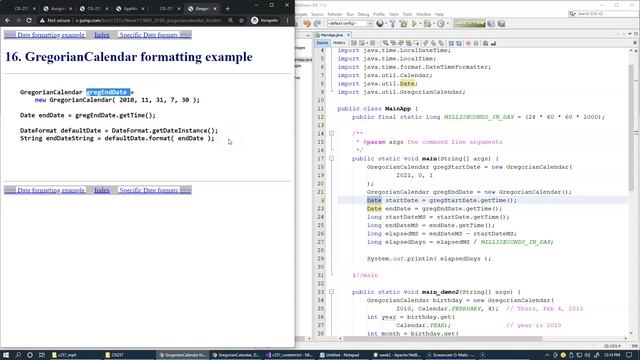Screen dimensions: 640x360
Task: Open the bottom Index link
Action: pos(102,190)
